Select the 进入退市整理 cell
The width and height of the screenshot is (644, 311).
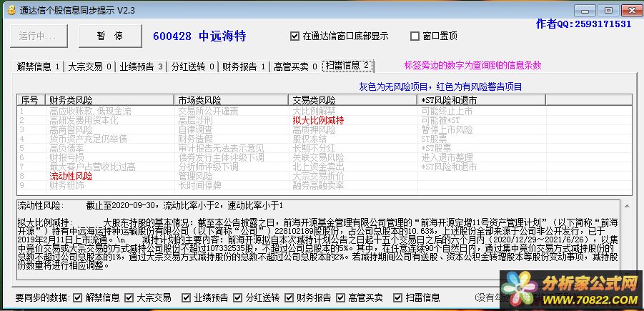click(x=447, y=158)
